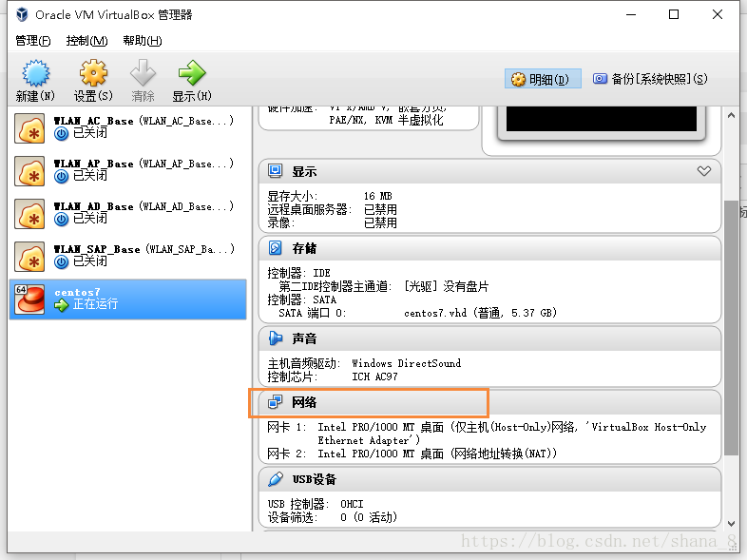Screen dimensions: 747x560
Task: Click the VirtualBox logo in title bar
Action: 22,15
